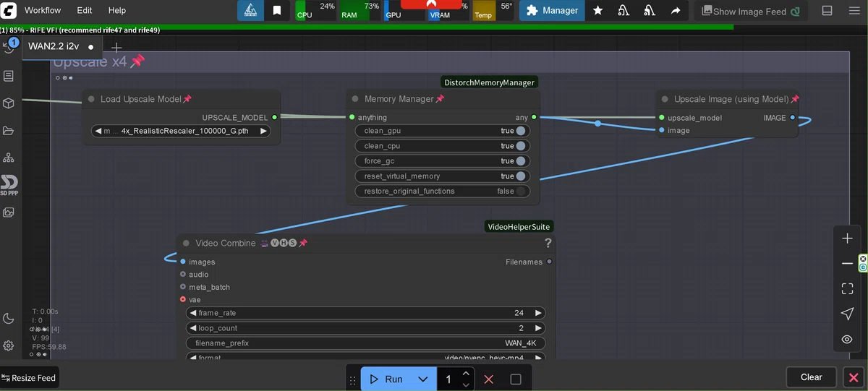Increase loop_count with right arrow

pyautogui.click(x=537, y=328)
